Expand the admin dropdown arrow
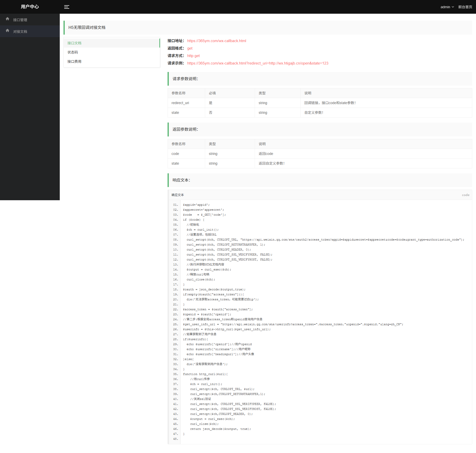Image resolution: width=476 pixels, height=453 pixels. [x=453, y=7]
